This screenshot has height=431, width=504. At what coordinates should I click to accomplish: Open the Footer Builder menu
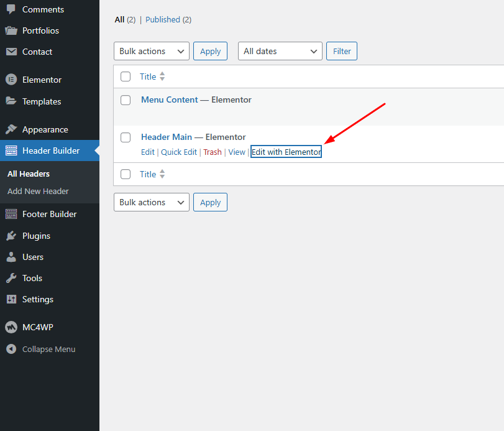(x=49, y=214)
